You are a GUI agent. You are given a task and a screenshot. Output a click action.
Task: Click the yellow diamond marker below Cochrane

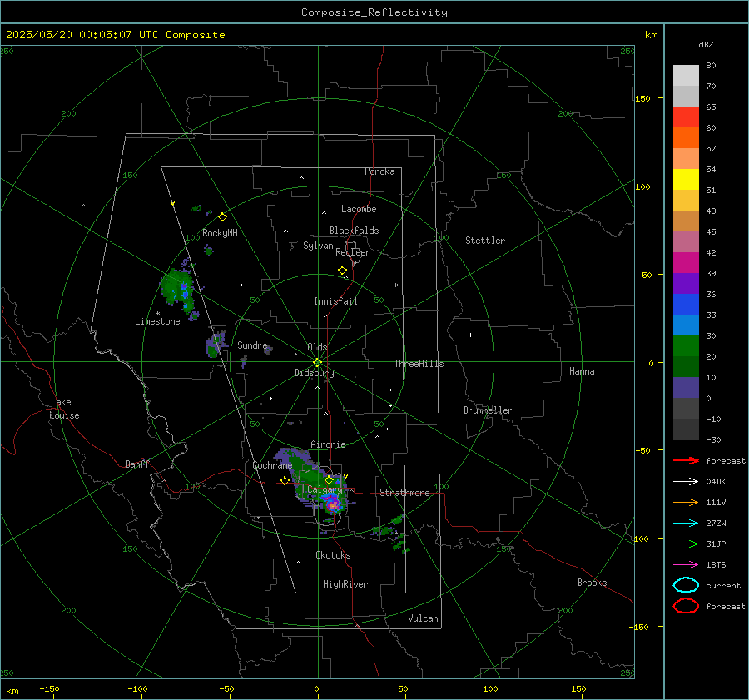285,481
